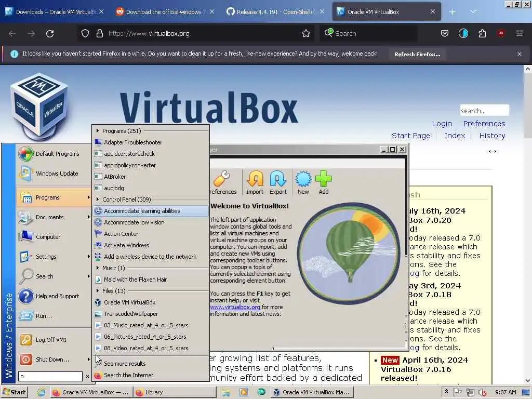Open Default Programs from Start menu

click(53, 154)
